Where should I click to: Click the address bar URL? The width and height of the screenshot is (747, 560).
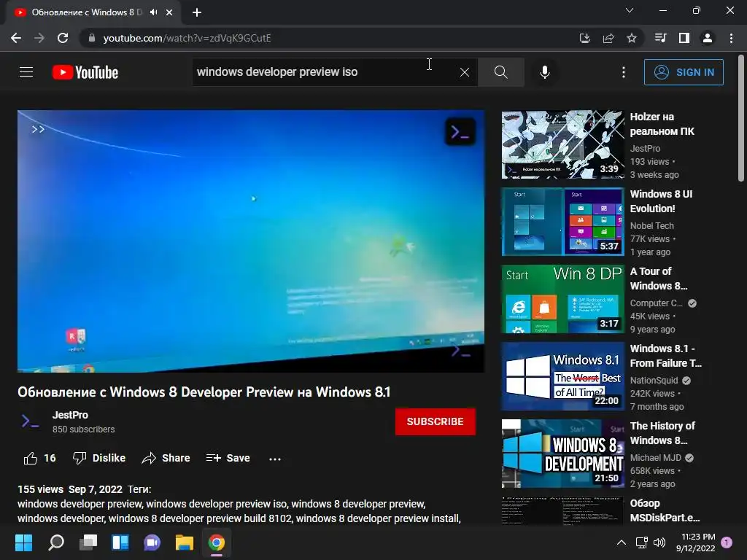click(187, 38)
